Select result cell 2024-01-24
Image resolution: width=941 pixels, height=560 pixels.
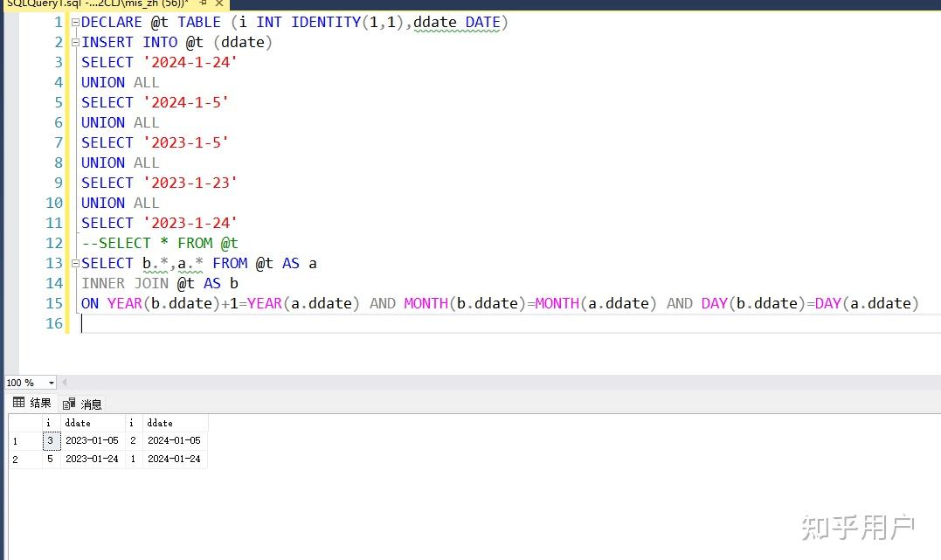[175, 460]
